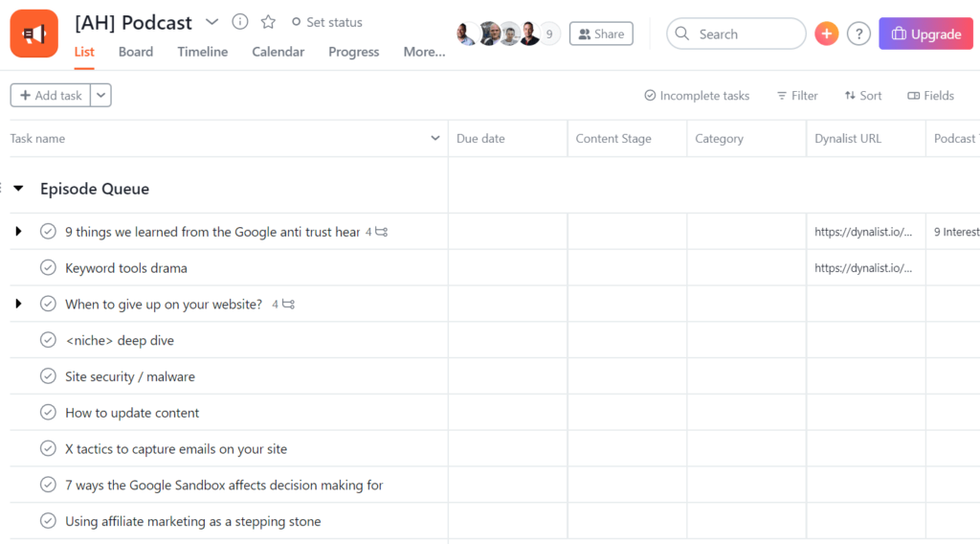Click the Add task button

click(51, 96)
